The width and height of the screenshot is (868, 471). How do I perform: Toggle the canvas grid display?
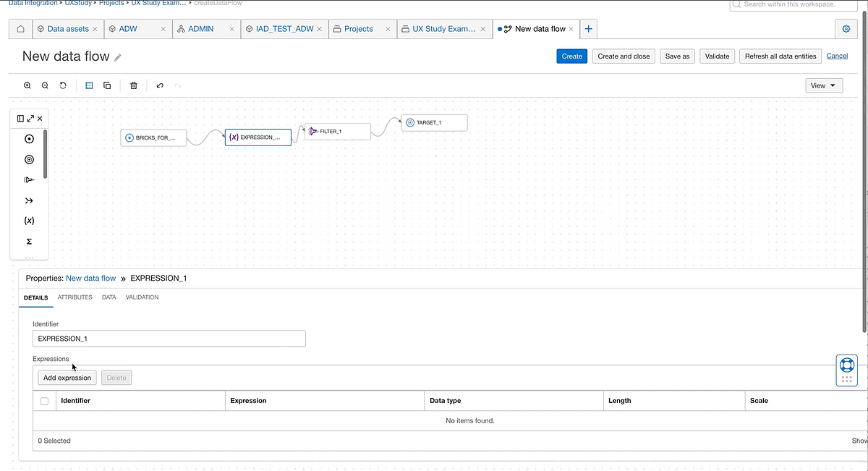[89, 85]
